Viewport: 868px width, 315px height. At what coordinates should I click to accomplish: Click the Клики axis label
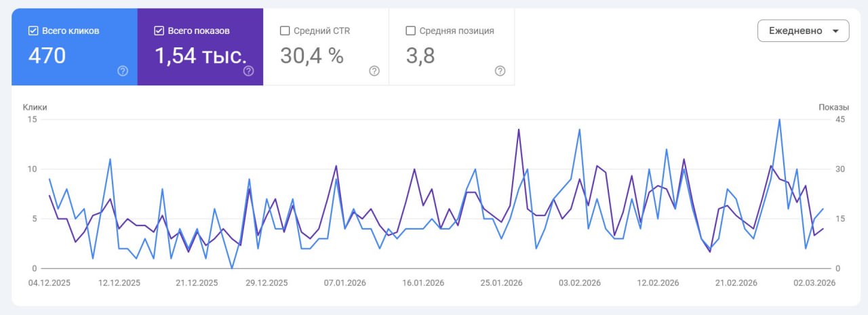pyautogui.click(x=35, y=107)
